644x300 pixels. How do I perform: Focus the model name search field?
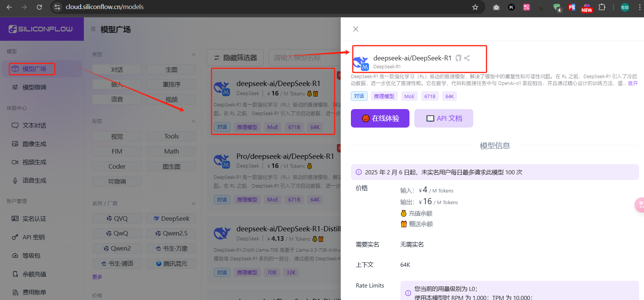coord(304,58)
